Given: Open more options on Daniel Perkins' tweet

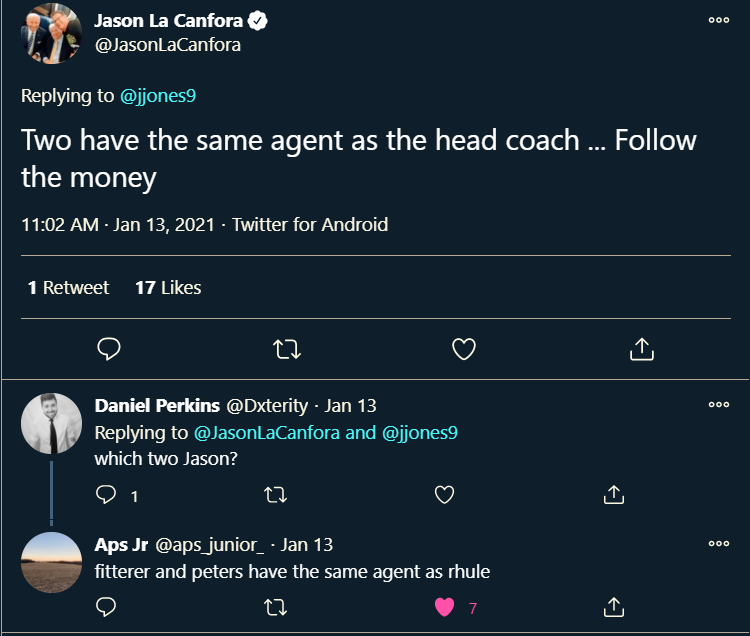Looking at the screenshot, I should click(x=718, y=405).
